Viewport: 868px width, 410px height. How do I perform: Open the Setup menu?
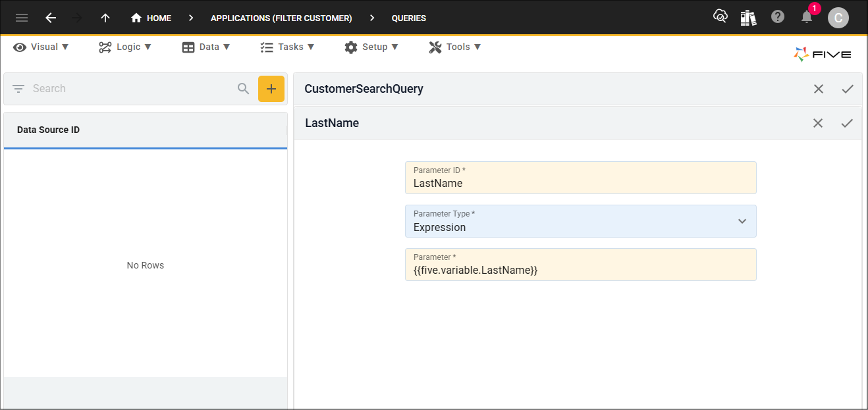[371, 47]
